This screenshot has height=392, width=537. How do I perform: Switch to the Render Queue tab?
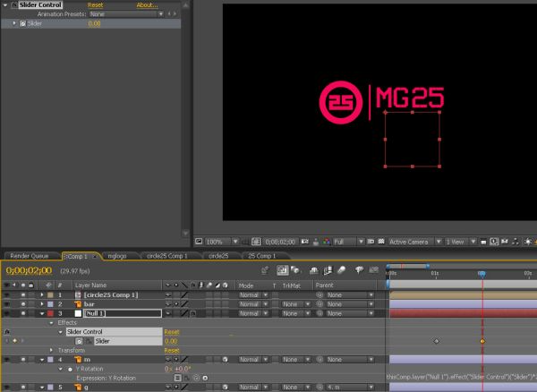[30, 256]
